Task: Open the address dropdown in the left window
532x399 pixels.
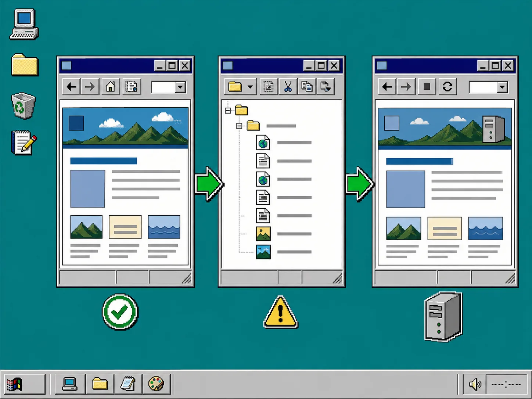Action: click(180, 87)
